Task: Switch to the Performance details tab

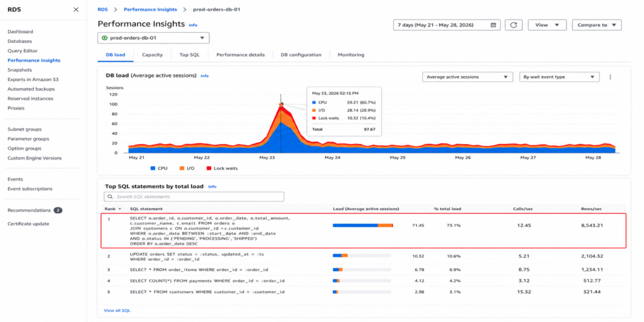Action: [240, 55]
